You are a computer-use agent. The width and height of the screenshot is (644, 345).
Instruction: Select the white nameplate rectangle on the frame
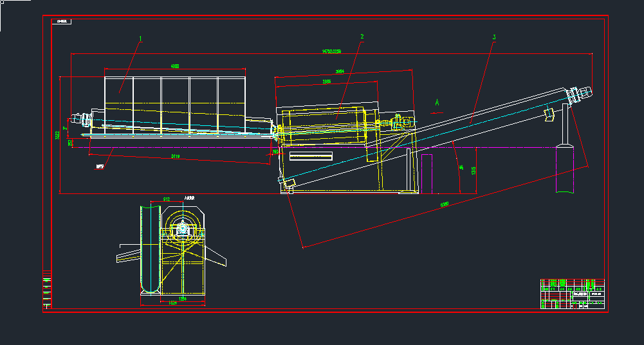311,156
